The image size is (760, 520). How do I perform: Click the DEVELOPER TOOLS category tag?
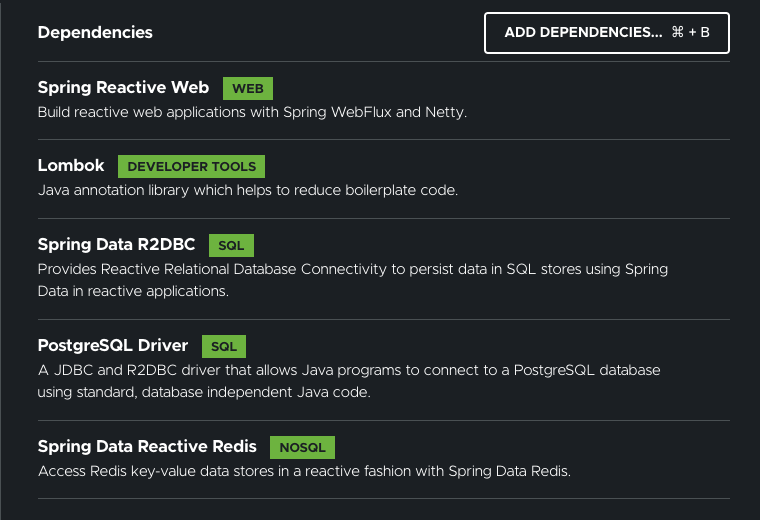(191, 166)
